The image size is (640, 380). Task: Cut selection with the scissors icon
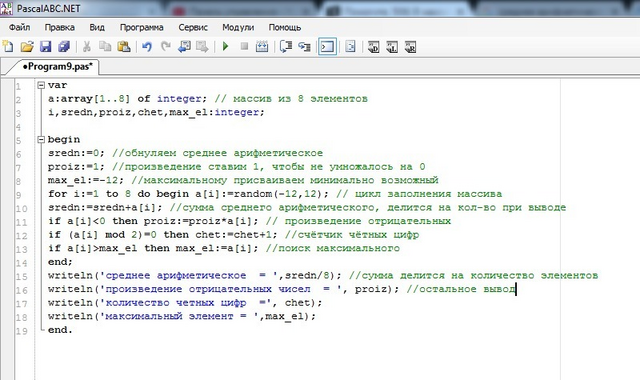(87, 47)
